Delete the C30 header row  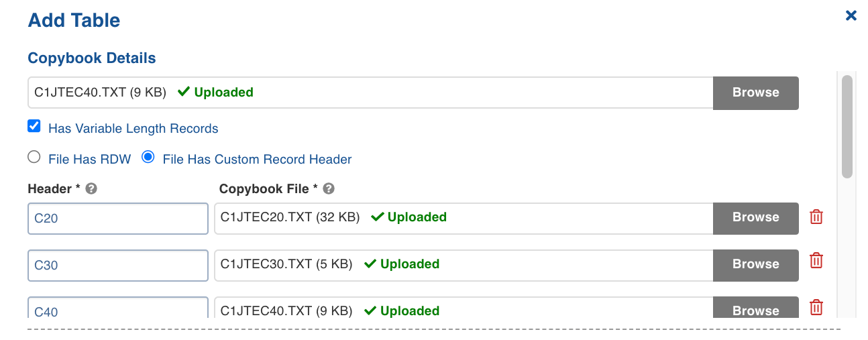point(816,261)
